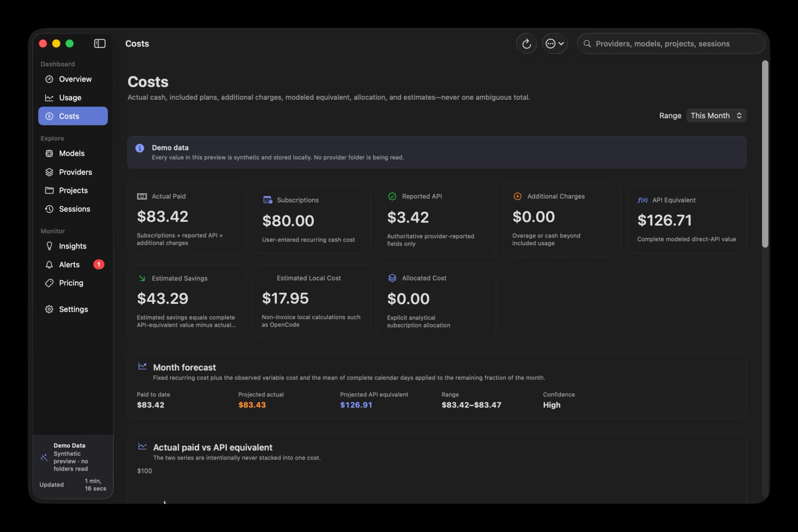Open the Insights page

73,246
